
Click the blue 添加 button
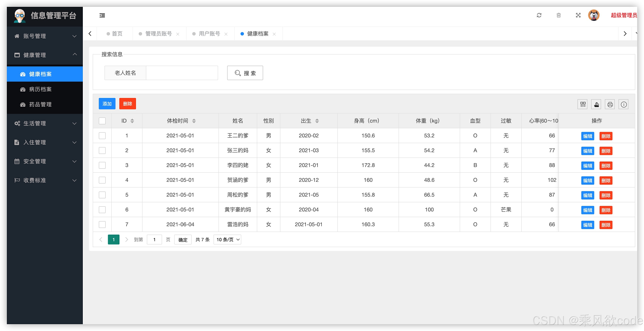[107, 104]
